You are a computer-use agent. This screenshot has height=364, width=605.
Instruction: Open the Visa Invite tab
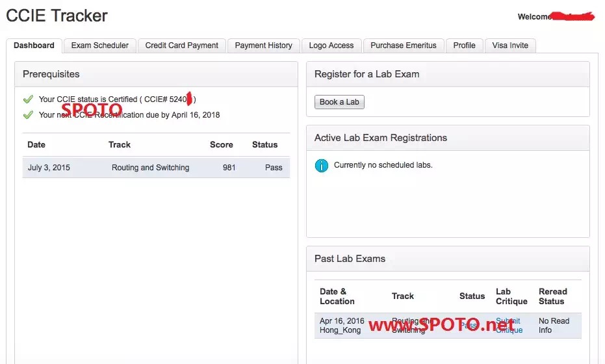pos(510,45)
